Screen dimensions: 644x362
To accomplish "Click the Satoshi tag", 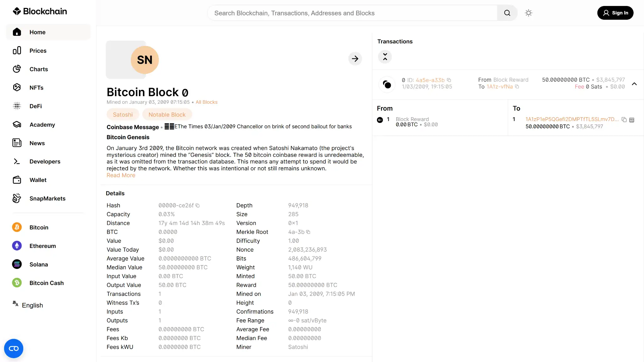I will 123,115.
